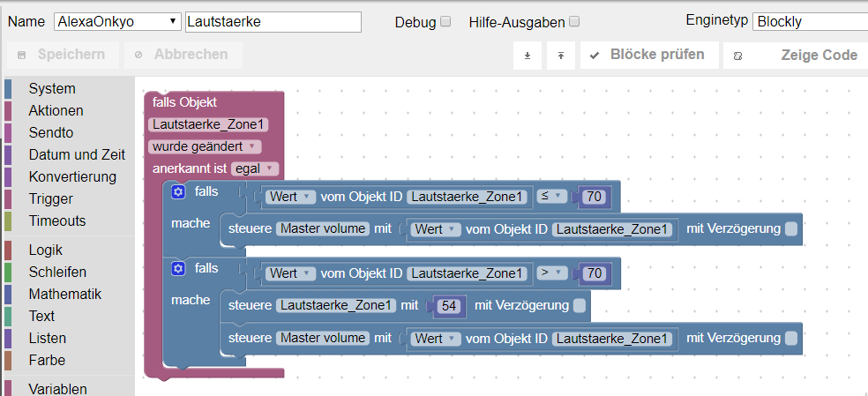Open the Mathematik block category
This screenshot has width=868, height=396.
coord(64,294)
